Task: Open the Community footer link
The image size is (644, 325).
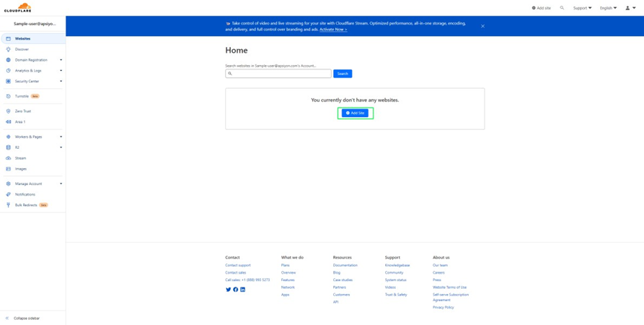Action: [394, 273]
